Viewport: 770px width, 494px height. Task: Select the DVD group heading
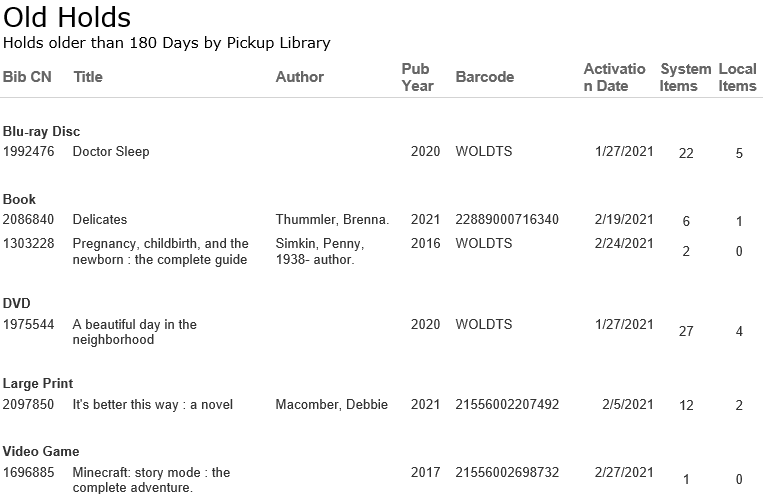point(17,304)
